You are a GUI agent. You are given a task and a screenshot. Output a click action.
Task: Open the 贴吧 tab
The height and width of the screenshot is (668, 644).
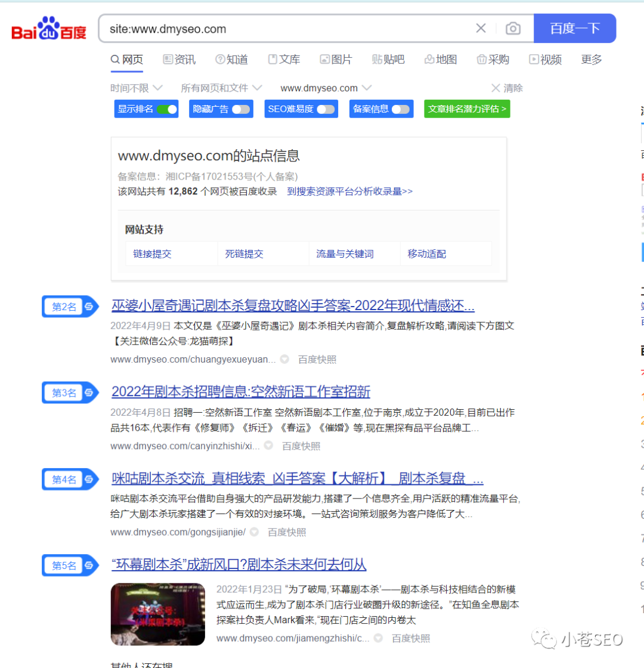(x=388, y=59)
